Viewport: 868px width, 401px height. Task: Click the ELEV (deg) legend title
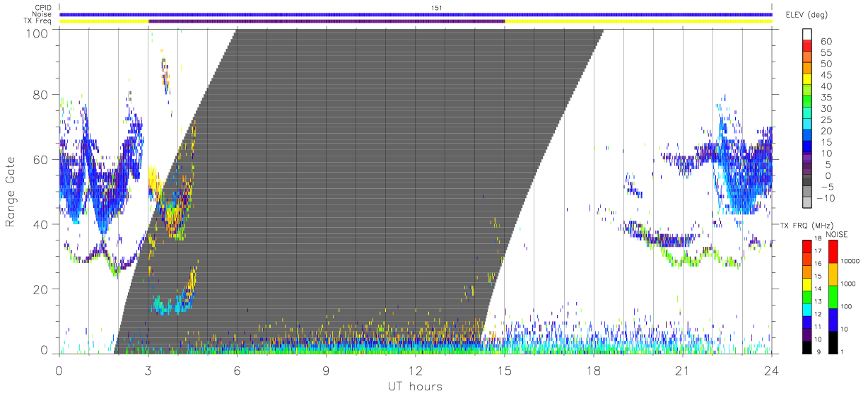click(x=807, y=15)
